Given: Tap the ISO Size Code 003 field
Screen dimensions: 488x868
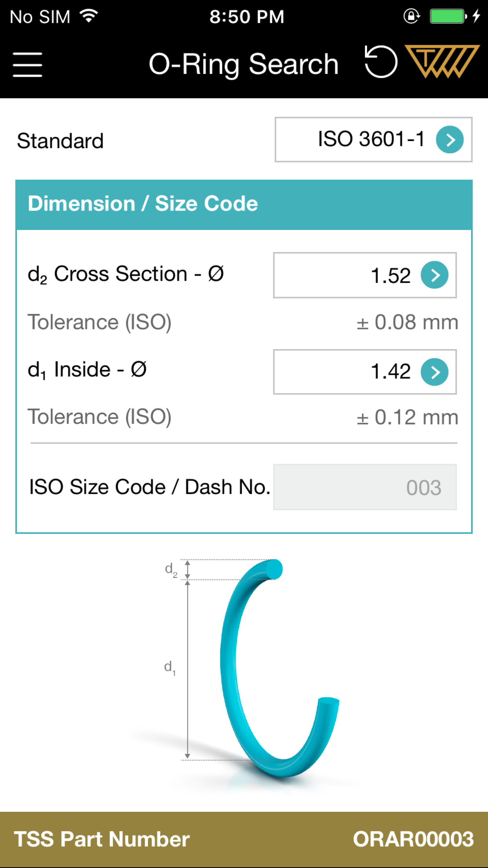Looking at the screenshot, I should pyautogui.click(x=365, y=487).
